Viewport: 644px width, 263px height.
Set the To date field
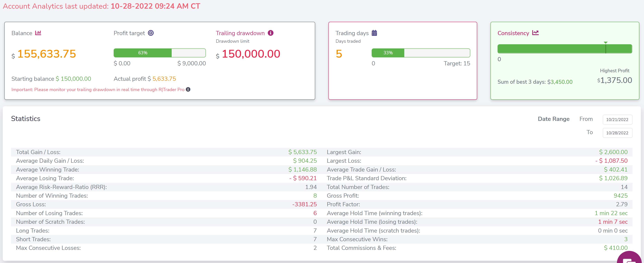tap(617, 133)
